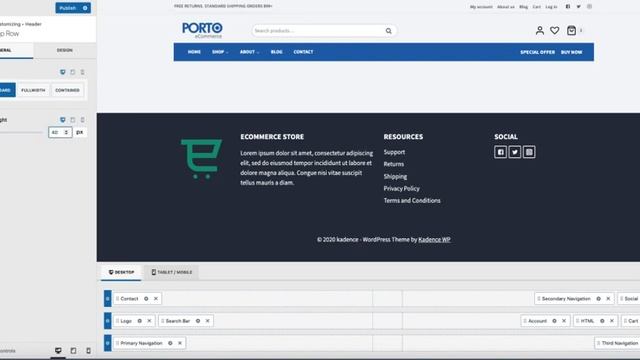
Task: Remove the Search Bar item
Action: (x=207, y=321)
